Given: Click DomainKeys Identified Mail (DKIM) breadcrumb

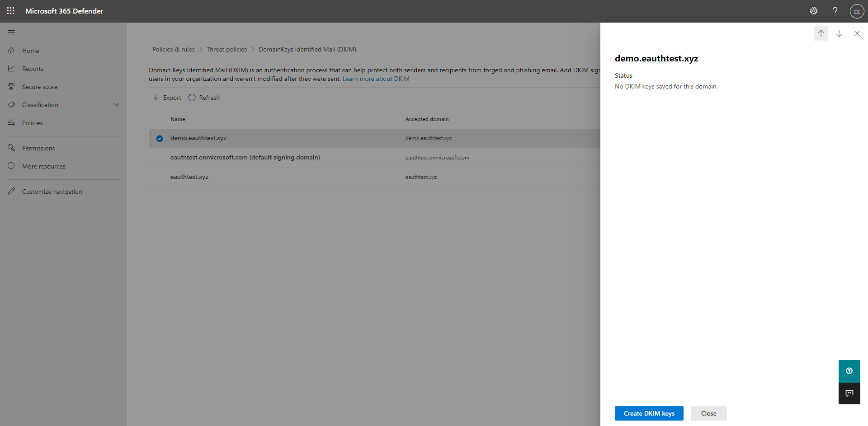Looking at the screenshot, I should point(307,49).
